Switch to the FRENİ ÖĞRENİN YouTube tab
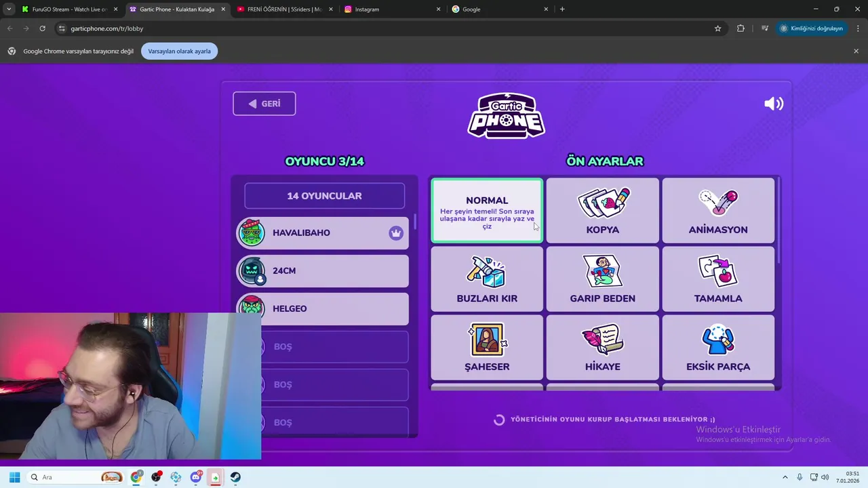 coord(283,9)
